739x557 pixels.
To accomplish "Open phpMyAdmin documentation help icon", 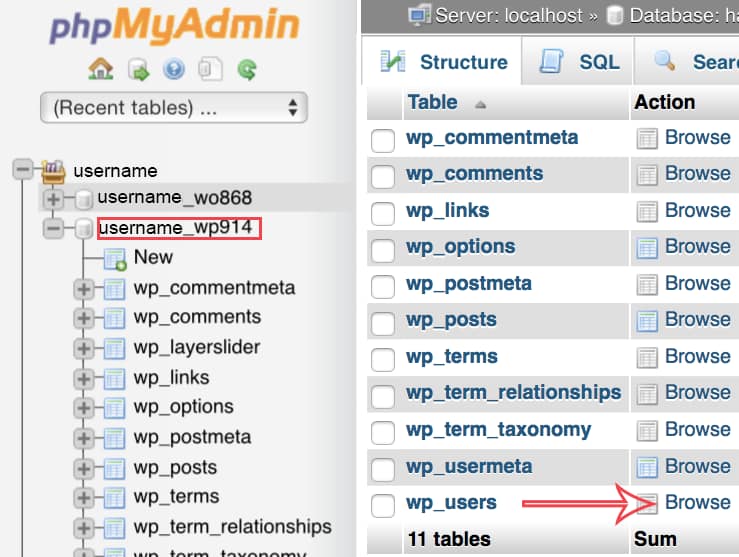I will click(x=174, y=69).
